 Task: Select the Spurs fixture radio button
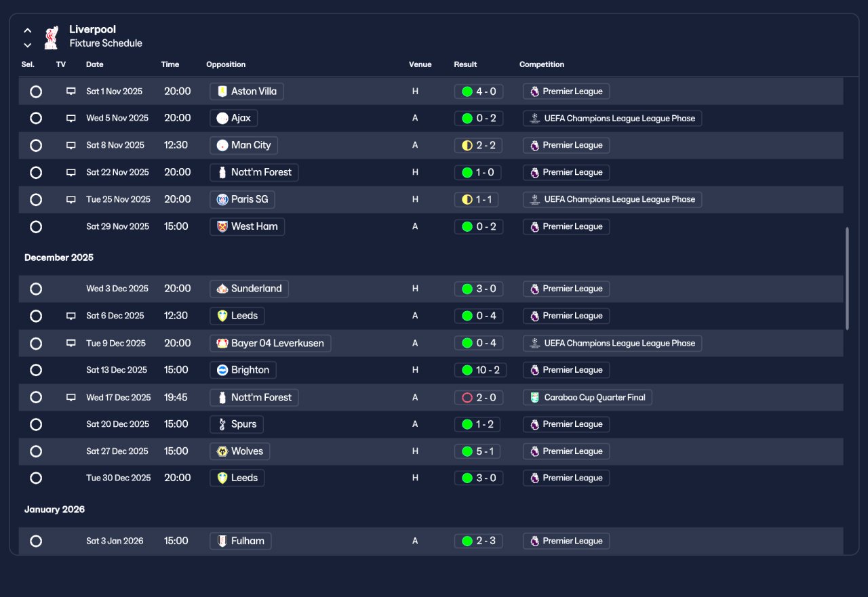(x=36, y=424)
